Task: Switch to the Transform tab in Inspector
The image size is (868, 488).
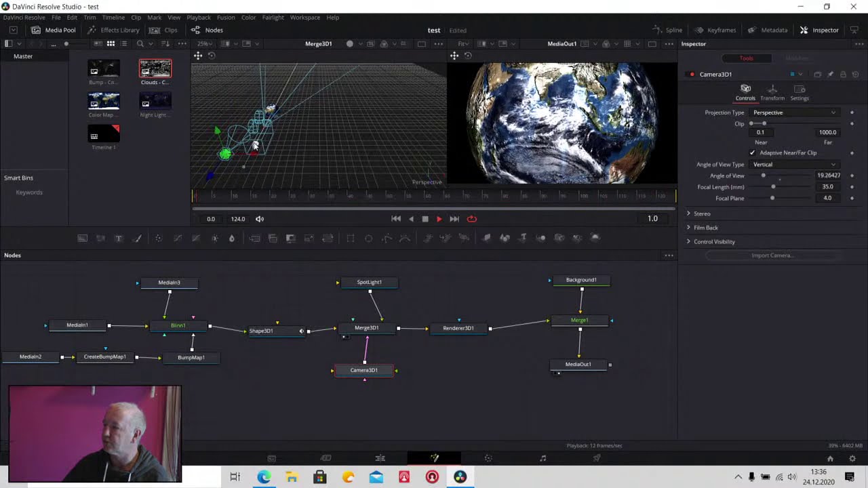Action: (772, 92)
